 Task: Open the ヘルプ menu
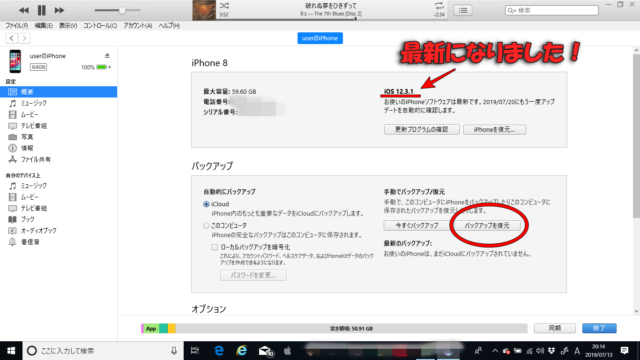(169, 25)
